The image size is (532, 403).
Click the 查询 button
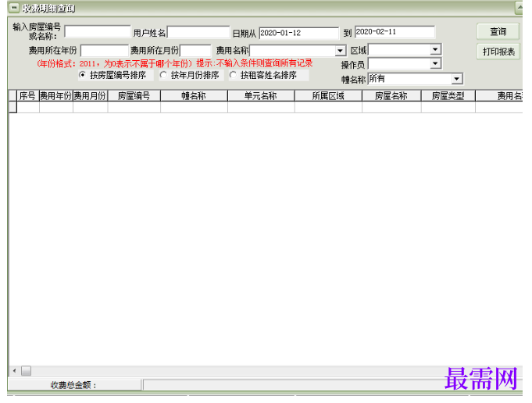498,31
